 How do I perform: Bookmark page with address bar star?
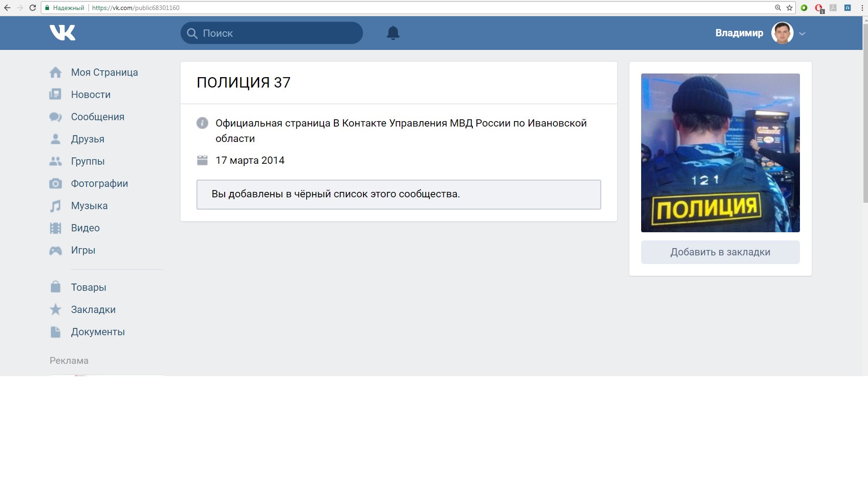[x=790, y=8]
